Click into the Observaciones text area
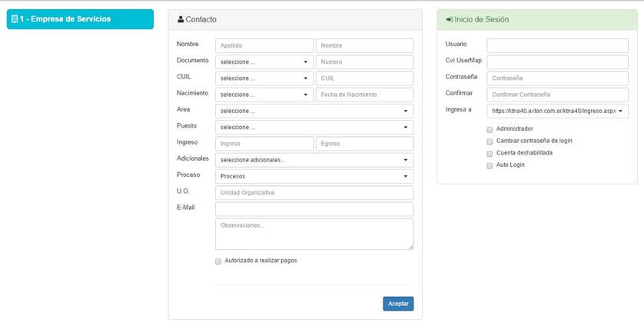Viewport: 644px width, 323px height. pyautogui.click(x=314, y=234)
